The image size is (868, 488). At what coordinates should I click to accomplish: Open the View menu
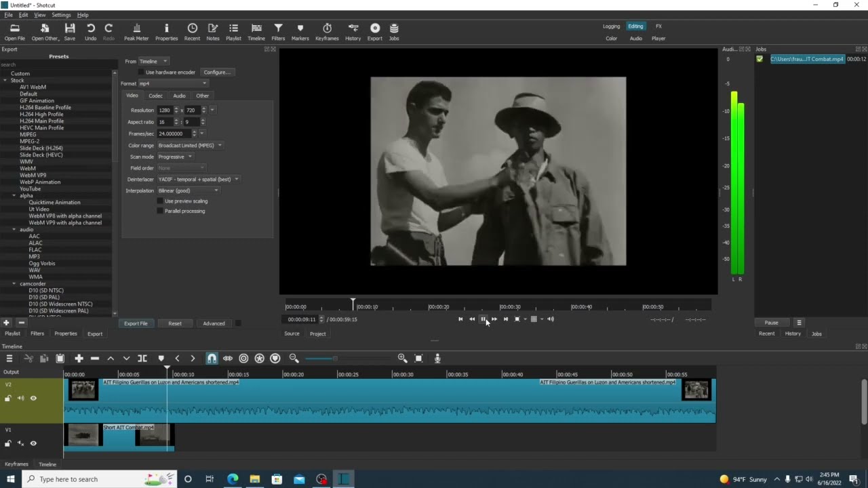pos(40,15)
